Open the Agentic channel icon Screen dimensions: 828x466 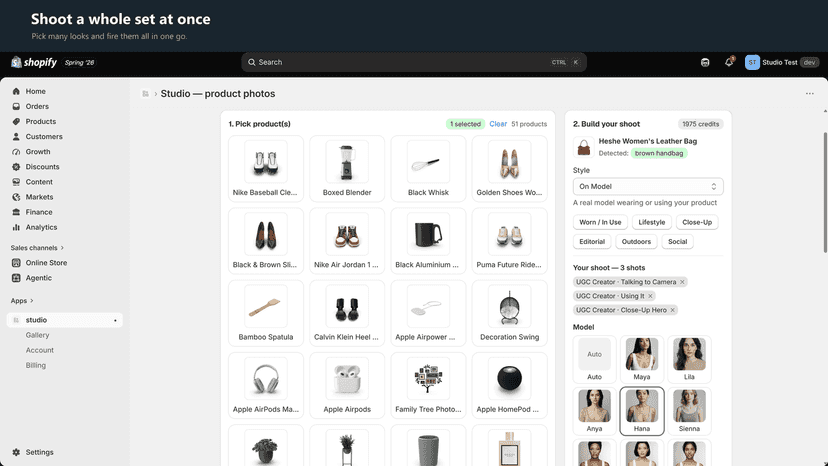coord(16,278)
